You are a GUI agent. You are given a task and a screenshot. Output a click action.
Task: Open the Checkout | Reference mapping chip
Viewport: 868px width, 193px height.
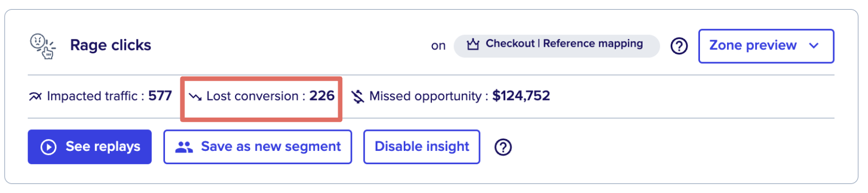point(556,46)
